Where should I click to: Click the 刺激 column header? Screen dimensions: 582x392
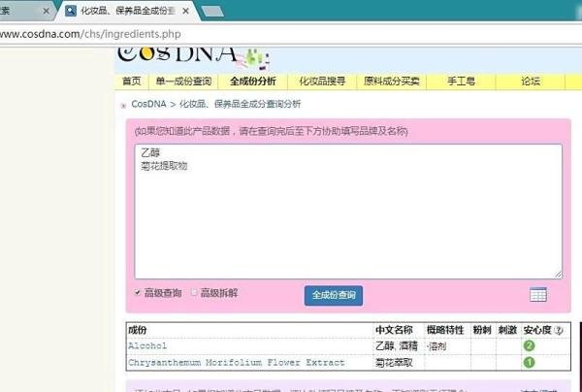tap(507, 330)
